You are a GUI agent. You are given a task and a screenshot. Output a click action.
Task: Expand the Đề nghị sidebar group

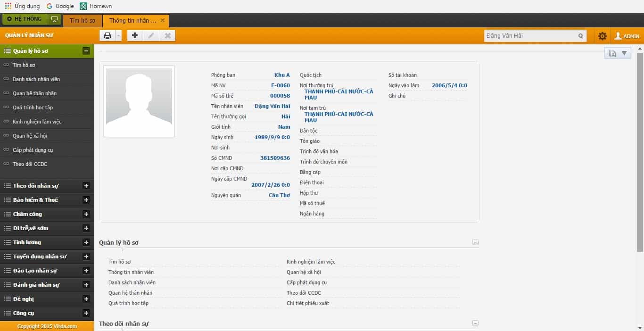pos(86,299)
